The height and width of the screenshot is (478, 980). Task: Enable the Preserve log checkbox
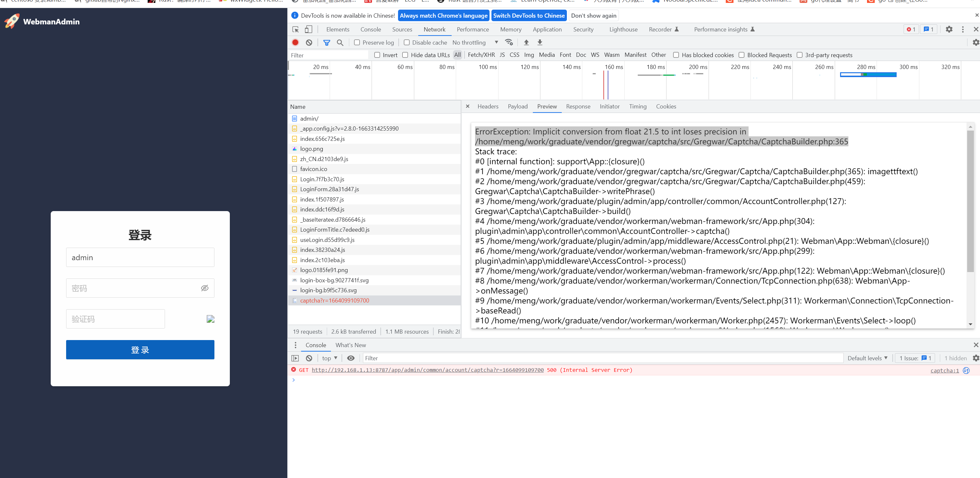357,42
